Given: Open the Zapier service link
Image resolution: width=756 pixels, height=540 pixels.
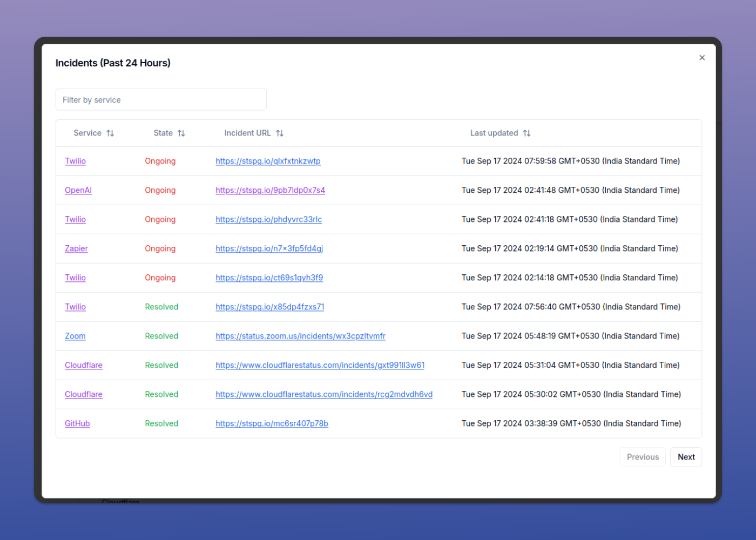Looking at the screenshot, I should [x=76, y=248].
